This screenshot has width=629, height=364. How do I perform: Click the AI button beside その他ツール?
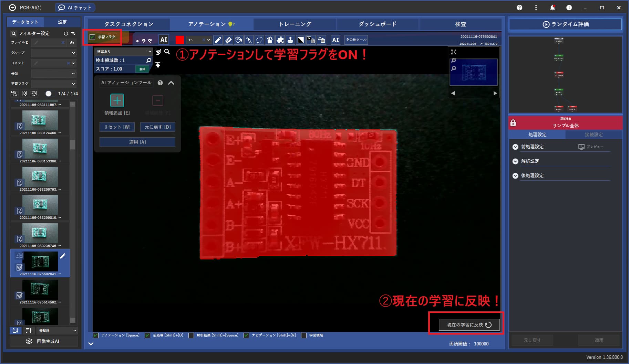click(336, 40)
